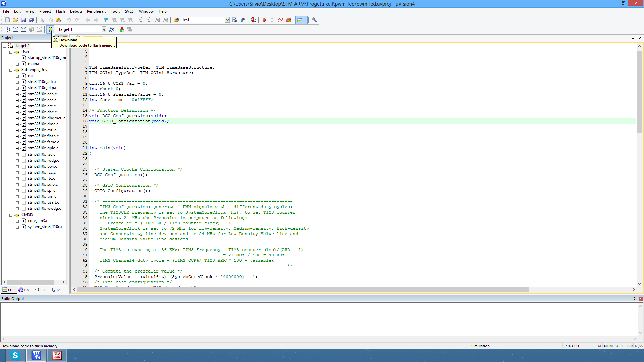Expand the main.c tree node

point(17,64)
